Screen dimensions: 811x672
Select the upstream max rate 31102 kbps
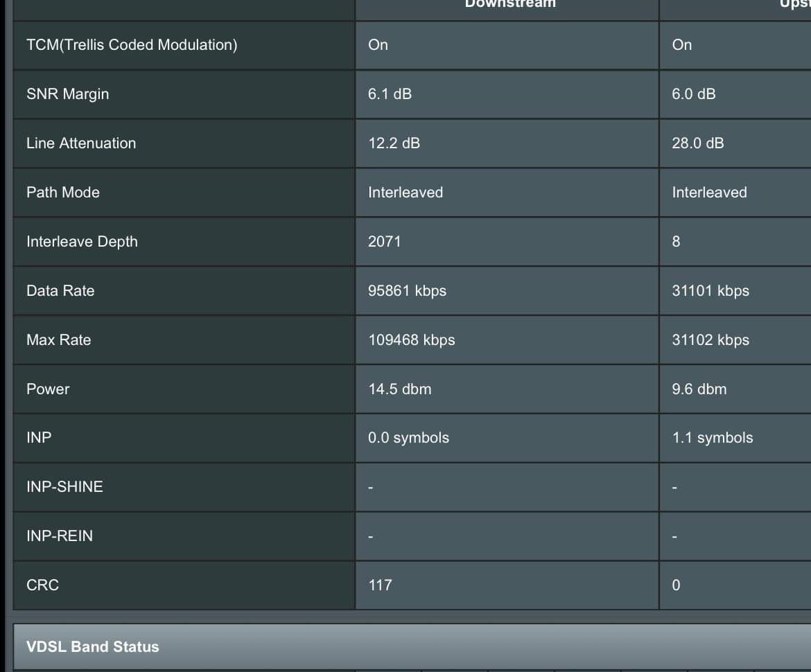710,340
